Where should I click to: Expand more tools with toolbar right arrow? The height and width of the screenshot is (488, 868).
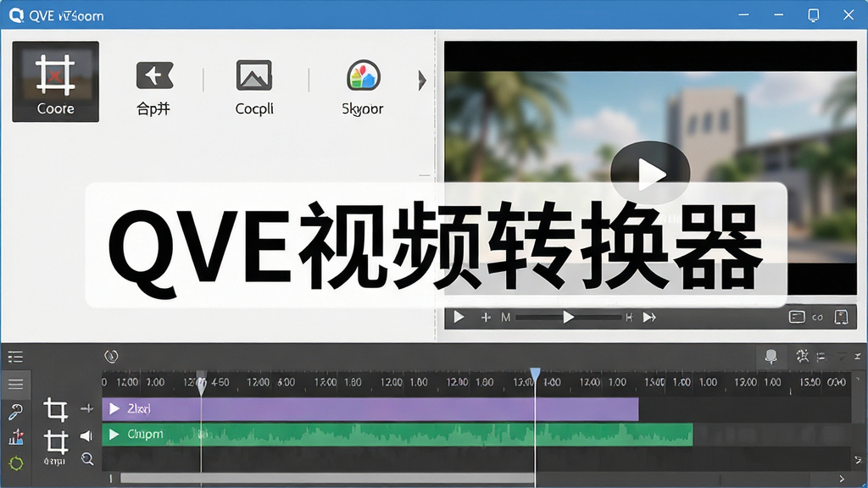[422, 80]
